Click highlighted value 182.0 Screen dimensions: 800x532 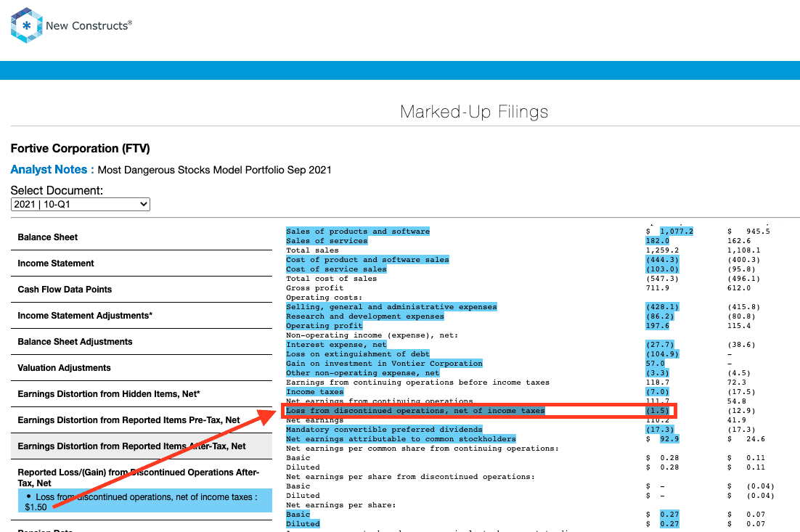(x=658, y=241)
